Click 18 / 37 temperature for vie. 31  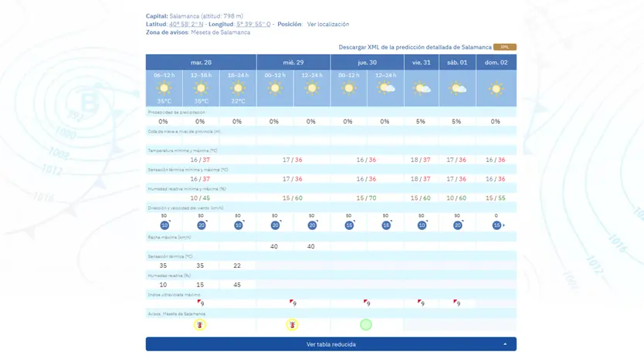[421, 160]
